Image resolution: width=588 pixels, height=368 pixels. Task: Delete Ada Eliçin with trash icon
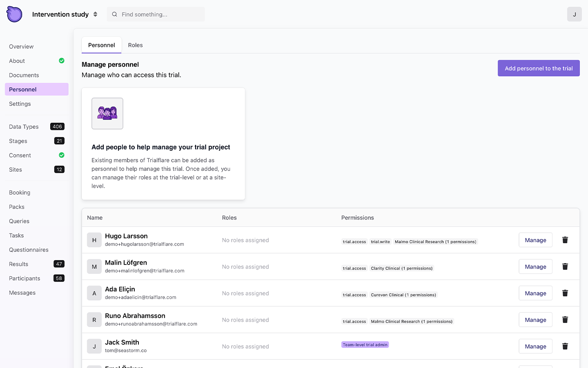[x=565, y=293]
